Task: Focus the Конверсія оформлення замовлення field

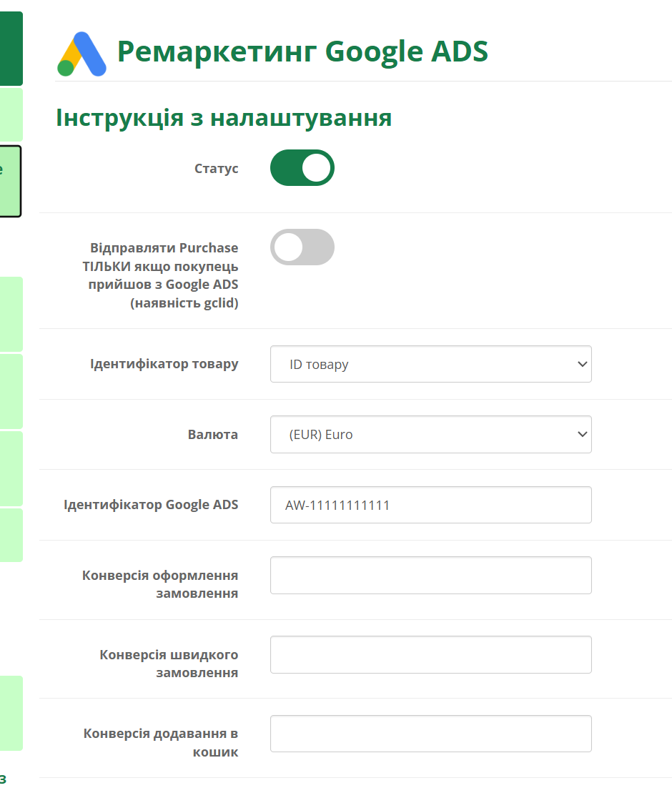Action: pos(431,575)
